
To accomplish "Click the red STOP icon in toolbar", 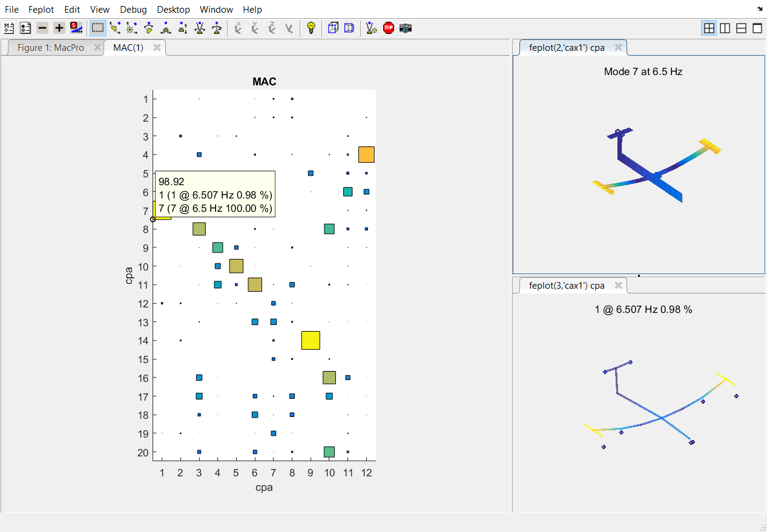I will point(389,28).
